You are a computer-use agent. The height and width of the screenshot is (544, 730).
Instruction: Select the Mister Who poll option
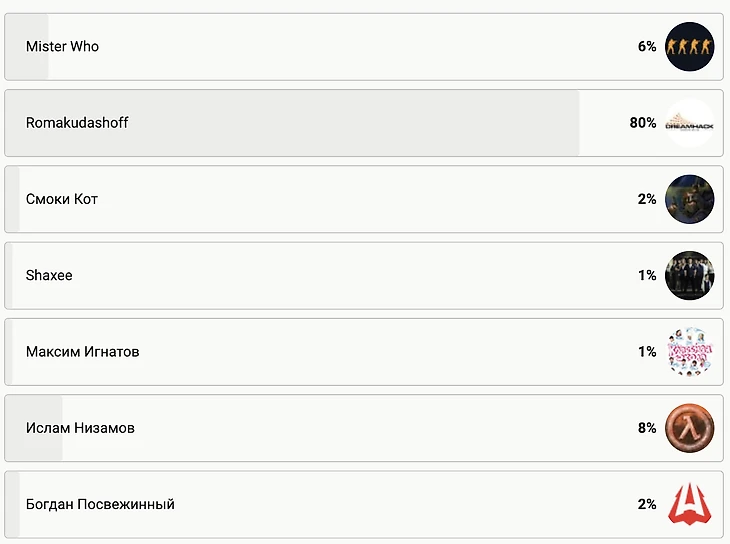[x=62, y=47]
